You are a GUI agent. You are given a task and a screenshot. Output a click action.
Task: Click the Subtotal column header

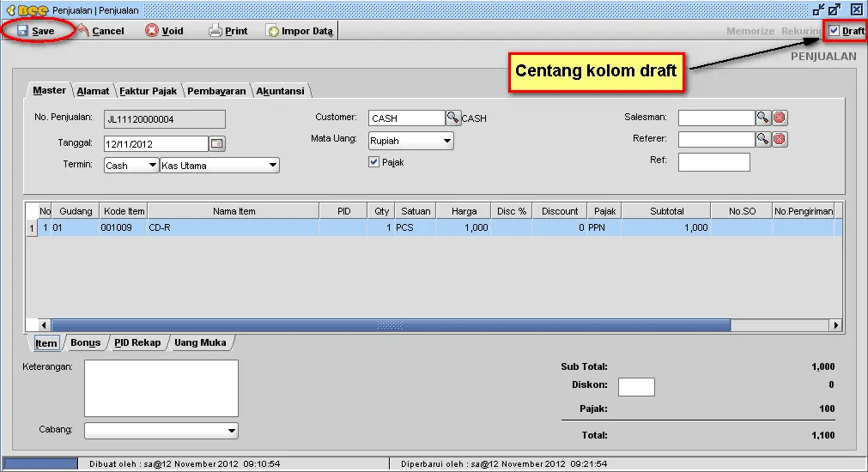666,211
